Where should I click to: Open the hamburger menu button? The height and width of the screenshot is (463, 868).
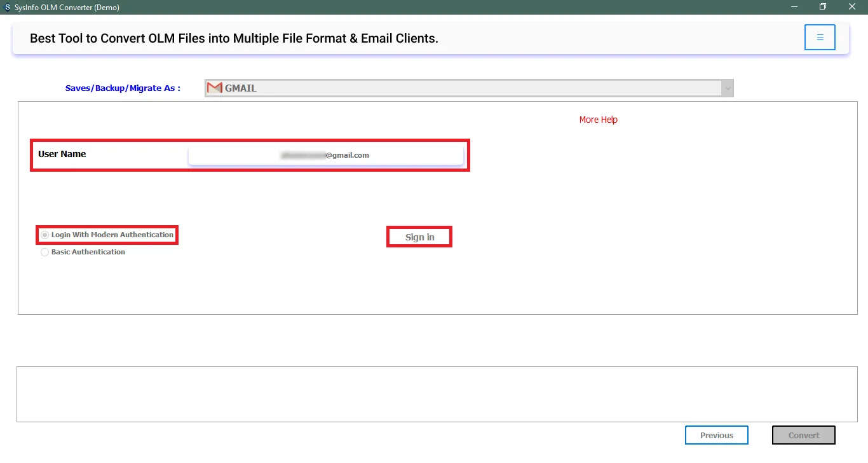point(820,38)
